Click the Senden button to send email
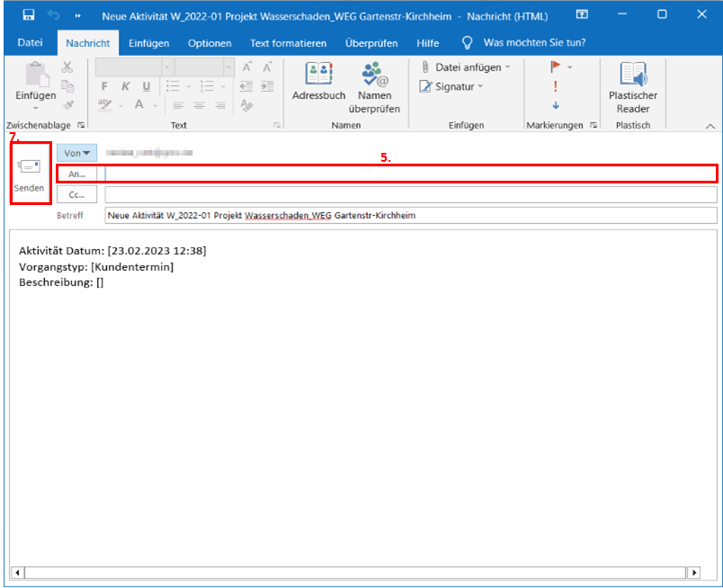 (x=29, y=174)
